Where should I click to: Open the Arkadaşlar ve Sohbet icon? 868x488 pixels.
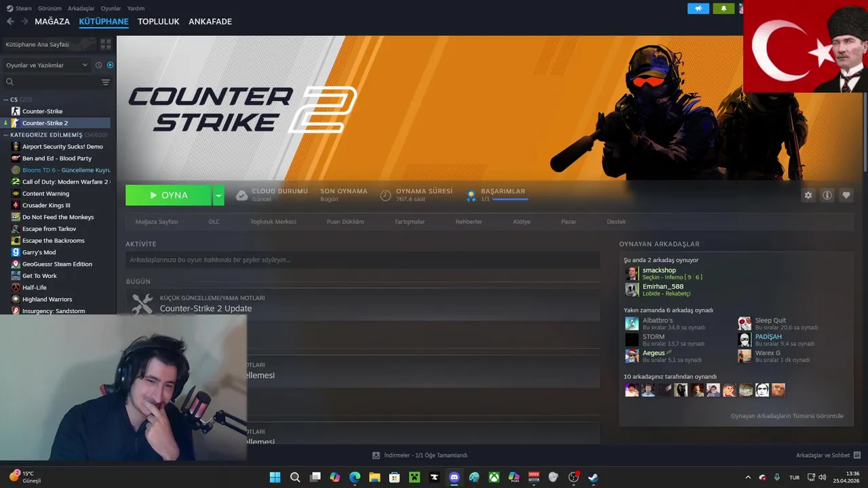coord(857,455)
